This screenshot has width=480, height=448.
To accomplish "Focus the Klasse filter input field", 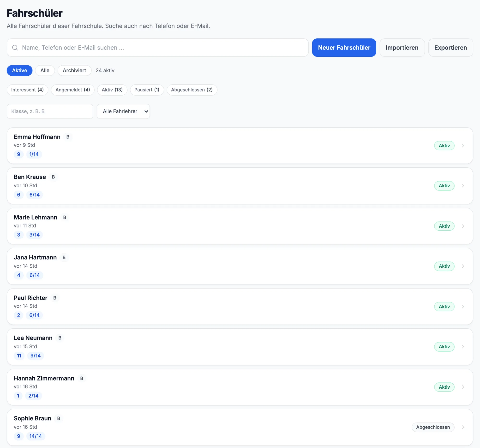I will [50, 111].
